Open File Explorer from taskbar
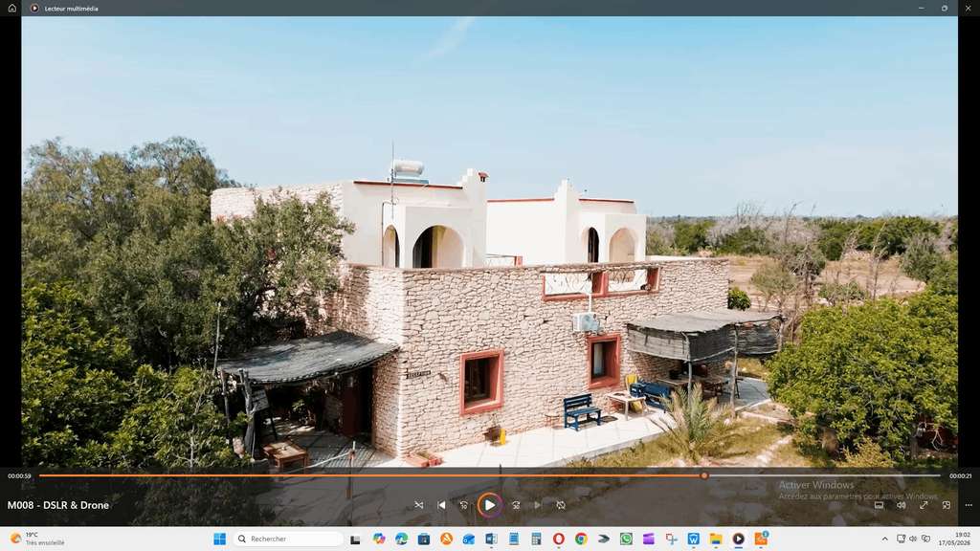Screen dimensions: 980x551 716,539
